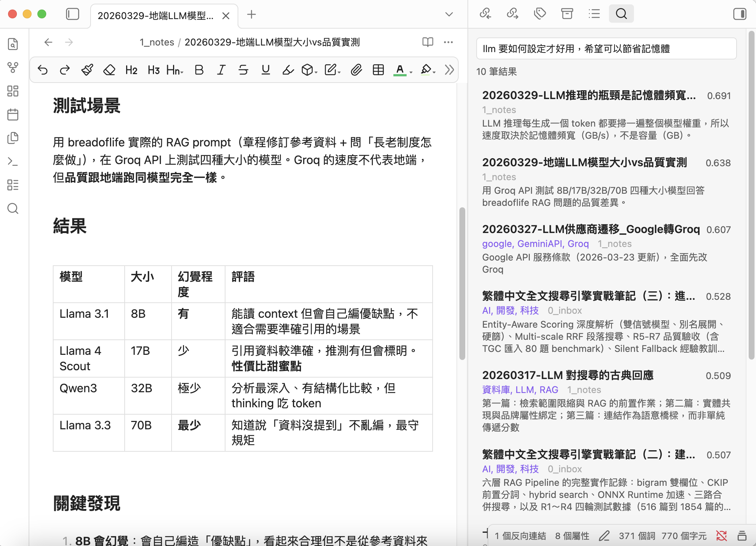The height and width of the screenshot is (546, 756).
Task: Open the 20260327-LLM供應商遷移_Google轉Groq result
Action: [x=591, y=229]
